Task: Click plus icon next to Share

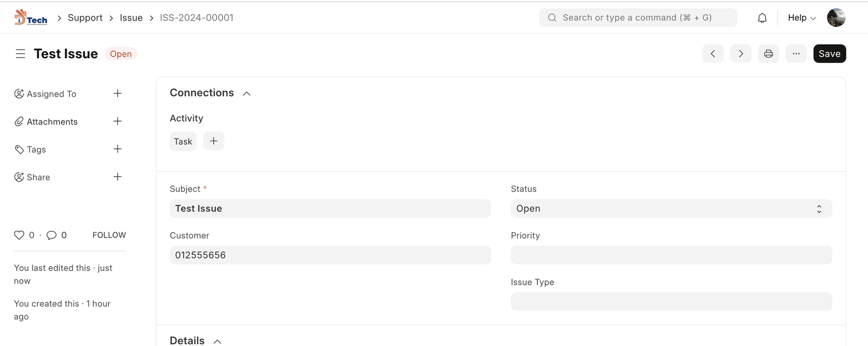Action: click(117, 177)
